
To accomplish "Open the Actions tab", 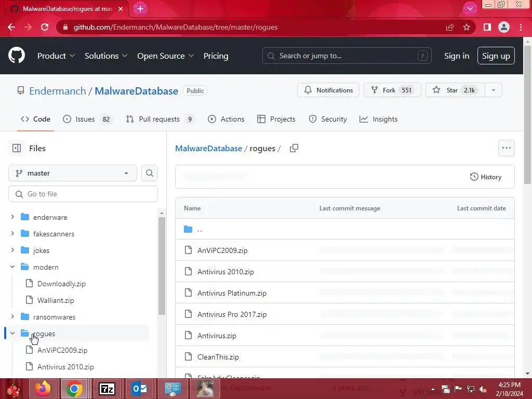I will pos(226,119).
